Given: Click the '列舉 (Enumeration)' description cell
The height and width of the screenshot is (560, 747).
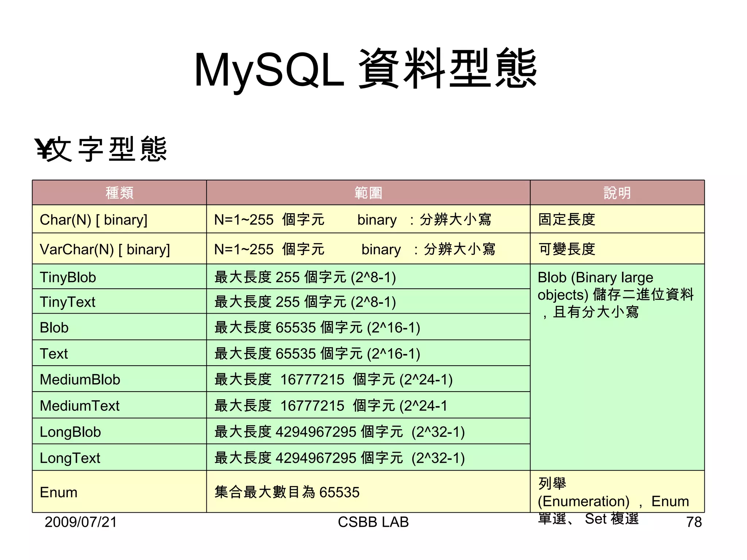Looking at the screenshot, I should (x=617, y=492).
